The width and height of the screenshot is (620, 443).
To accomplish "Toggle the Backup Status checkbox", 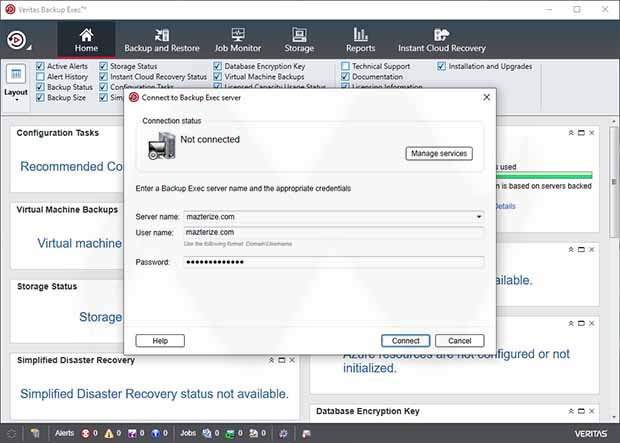I will [40, 87].
